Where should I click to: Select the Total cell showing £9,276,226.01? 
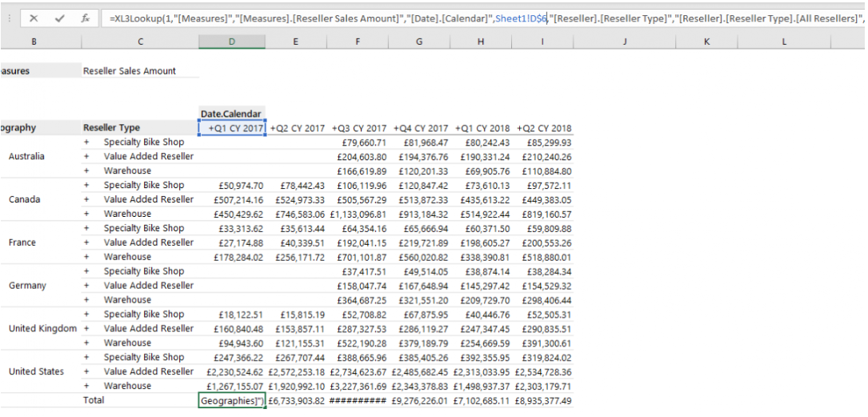click(419, 401)
